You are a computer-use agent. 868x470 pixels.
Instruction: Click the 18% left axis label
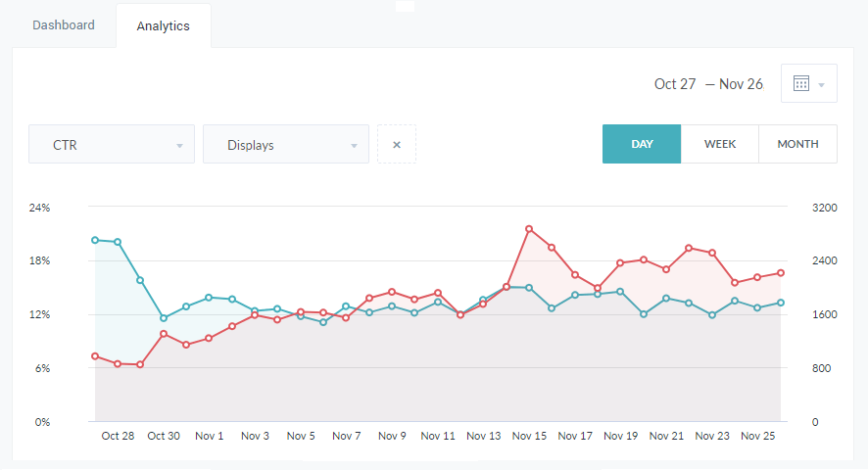[39, 260]
